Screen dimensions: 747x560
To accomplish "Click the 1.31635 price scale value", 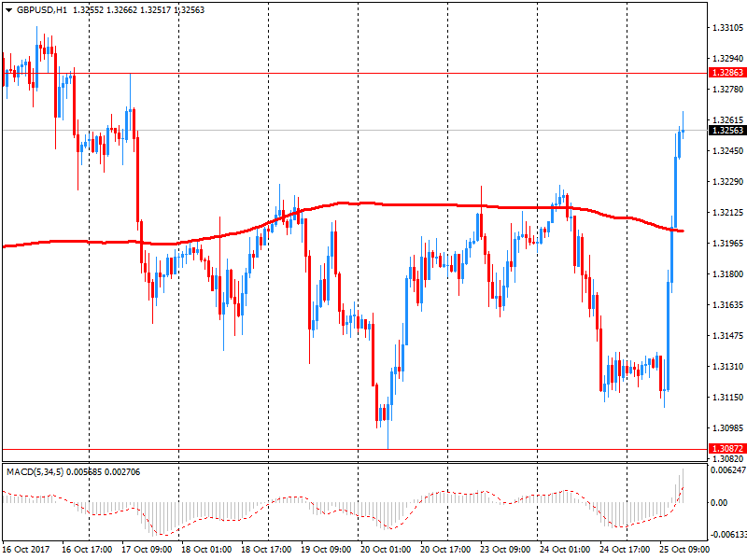I will (727, 305).
